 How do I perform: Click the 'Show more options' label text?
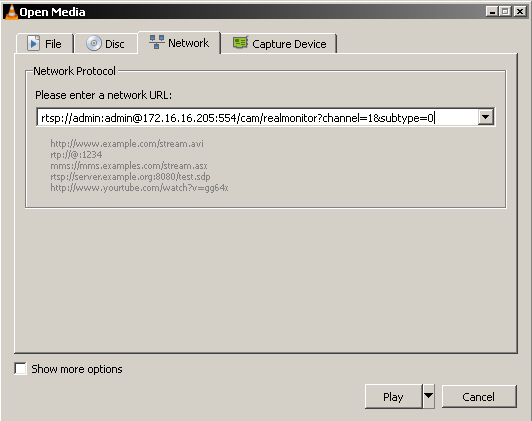pyautogui.click(x=77, y=369)
